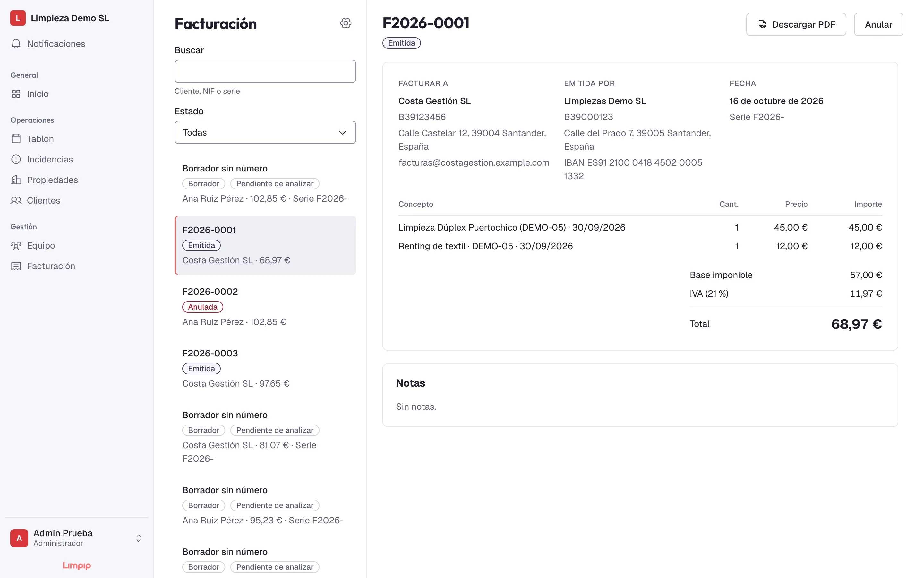Screen dimensions: 924x578
Task: Click Pendiente de analizar on 102,85 € draft
Action: 275,183
